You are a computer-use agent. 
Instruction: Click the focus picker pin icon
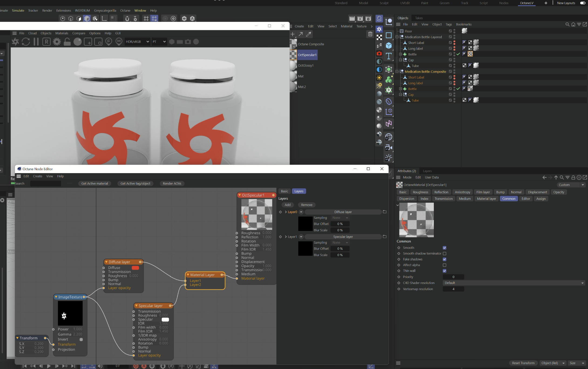pos(108,42)
